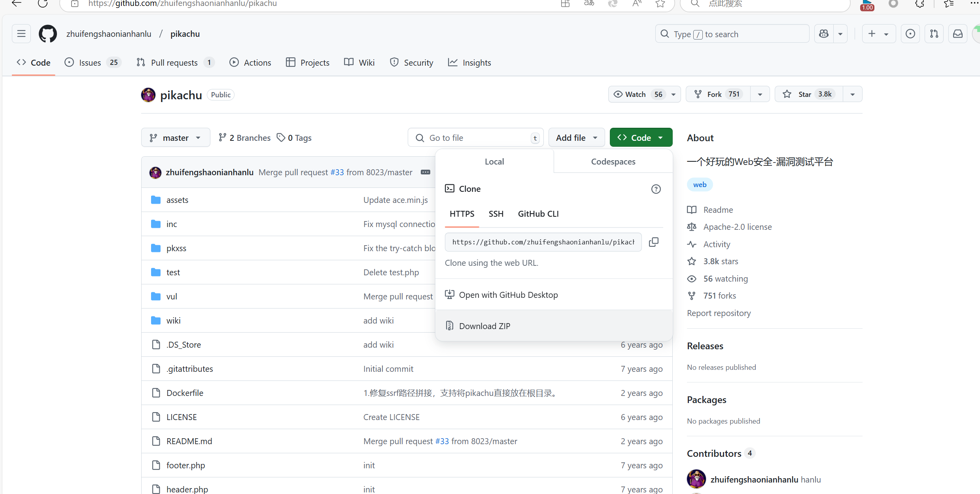
Task: Open the hamburger navigation menu
Action: [21, 34]
